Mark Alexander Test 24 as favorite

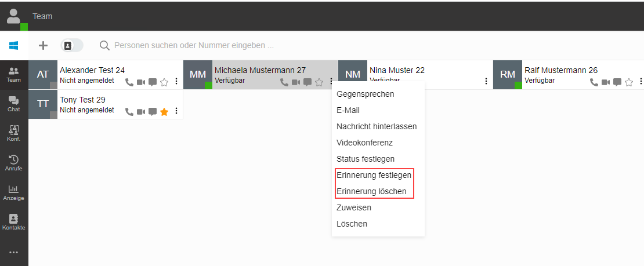[x=164, y=82]
